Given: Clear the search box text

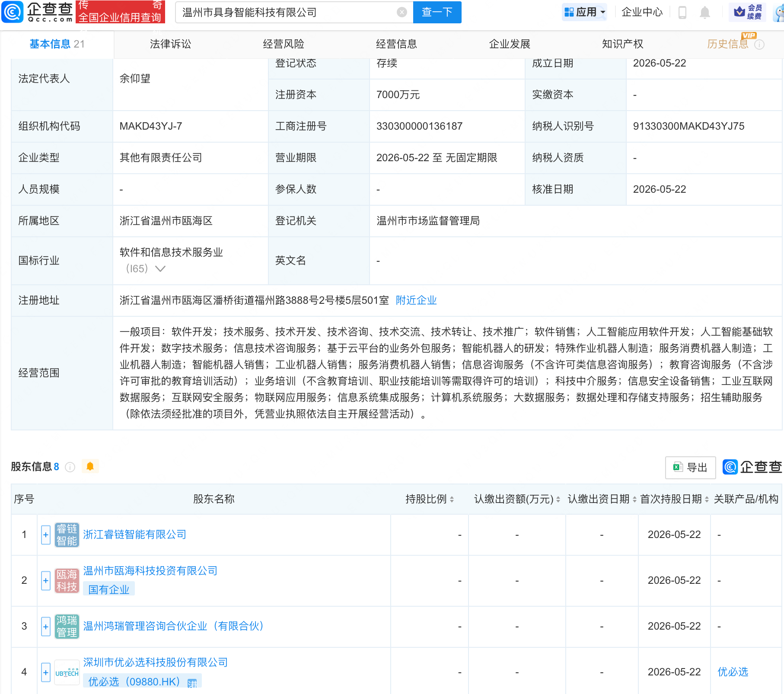Looking at the screenshot, I should point(402,12).
